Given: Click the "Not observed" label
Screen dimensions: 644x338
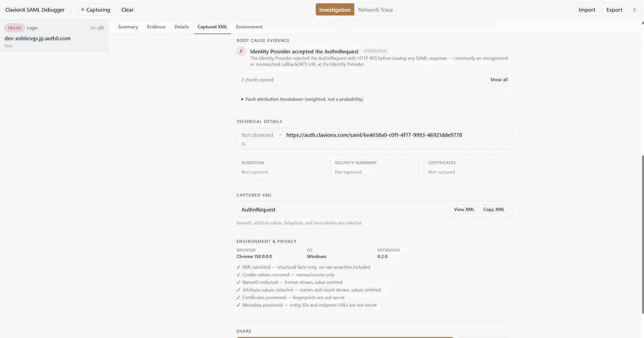Looking at the screenshot, I should coord(257,135).
